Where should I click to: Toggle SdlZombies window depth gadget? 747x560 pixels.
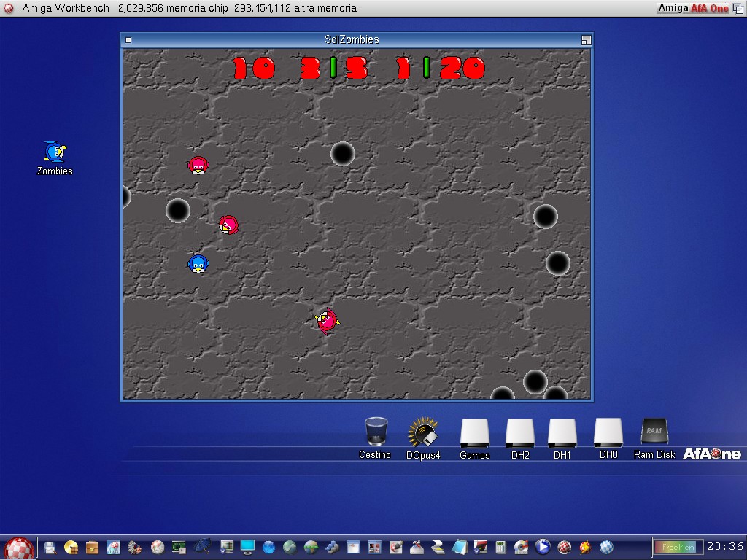[x=585, y=40]
